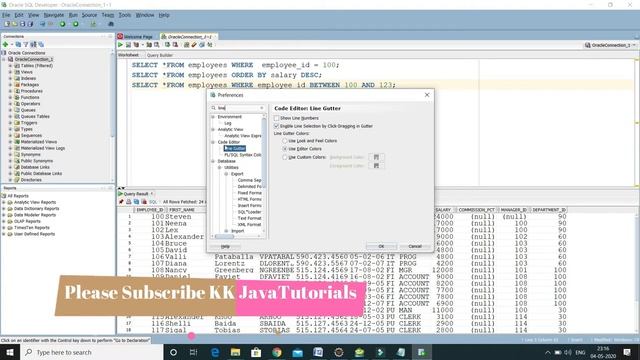640x360 pixels.
Task: Click the Run Script icon in worksheet toolbar
Action: pyautogui.click(x=128, y=45)
